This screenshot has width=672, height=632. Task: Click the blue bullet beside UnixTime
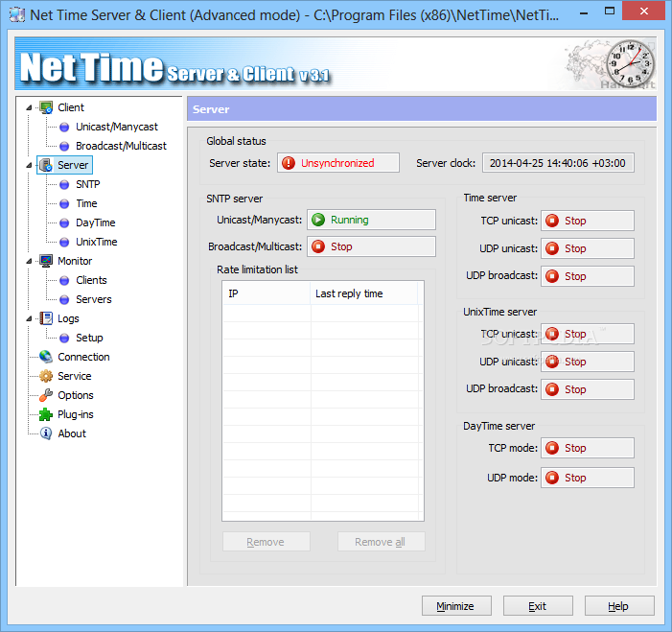(x=64, y=243)
